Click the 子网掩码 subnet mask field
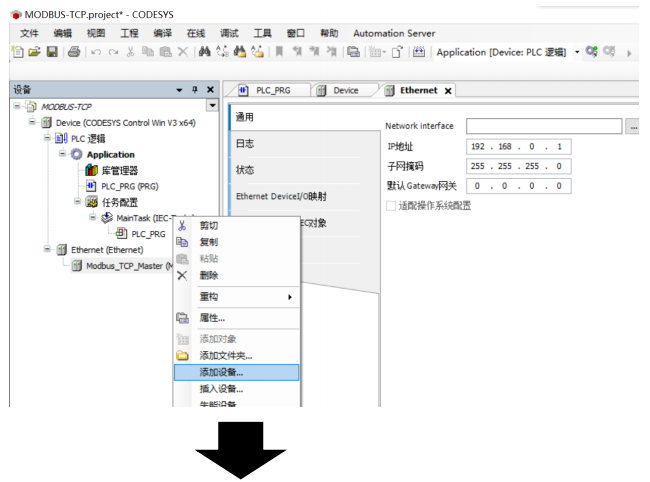The height and width of the screenshot is (482, 650). point(518,166)
